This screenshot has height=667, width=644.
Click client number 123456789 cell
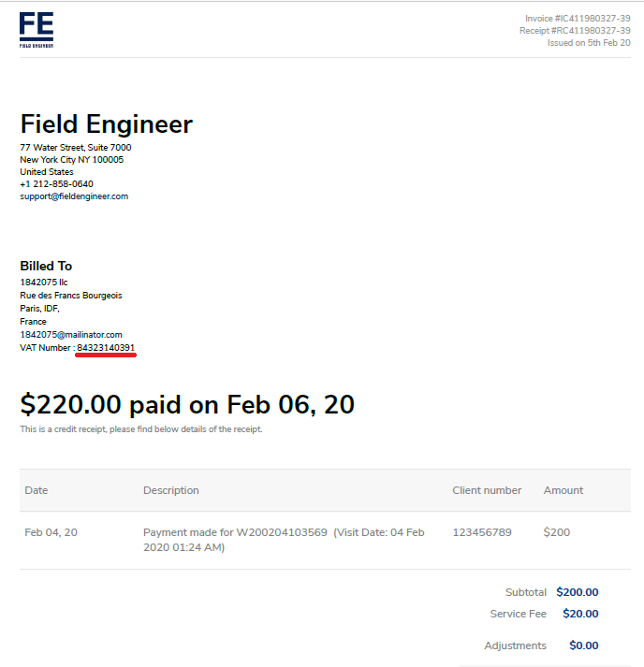482,532
